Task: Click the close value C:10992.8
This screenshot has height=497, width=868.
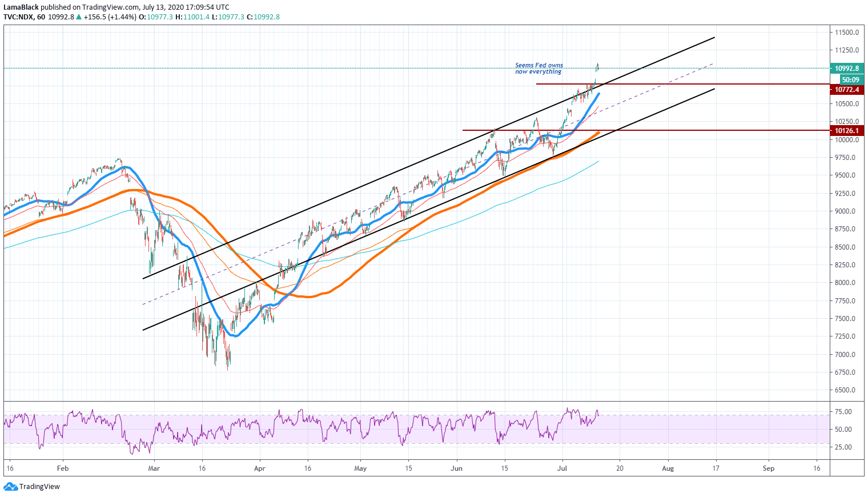Action: tap(263, 17)
